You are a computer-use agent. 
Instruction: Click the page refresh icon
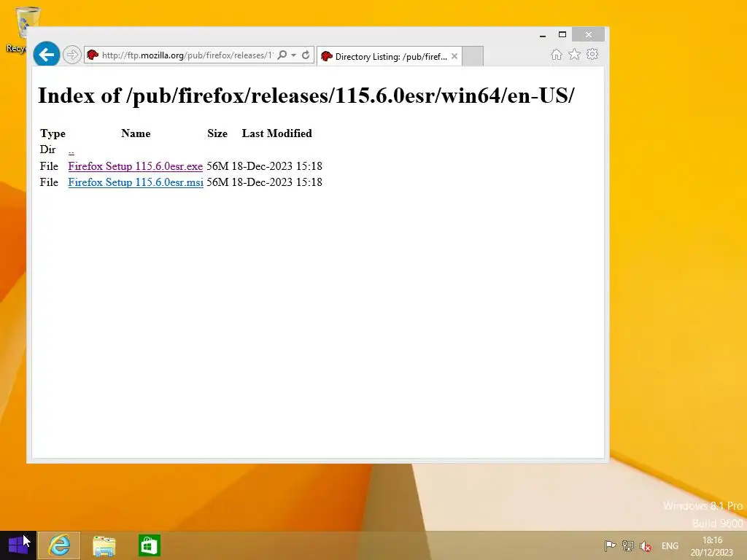[306, 55]
